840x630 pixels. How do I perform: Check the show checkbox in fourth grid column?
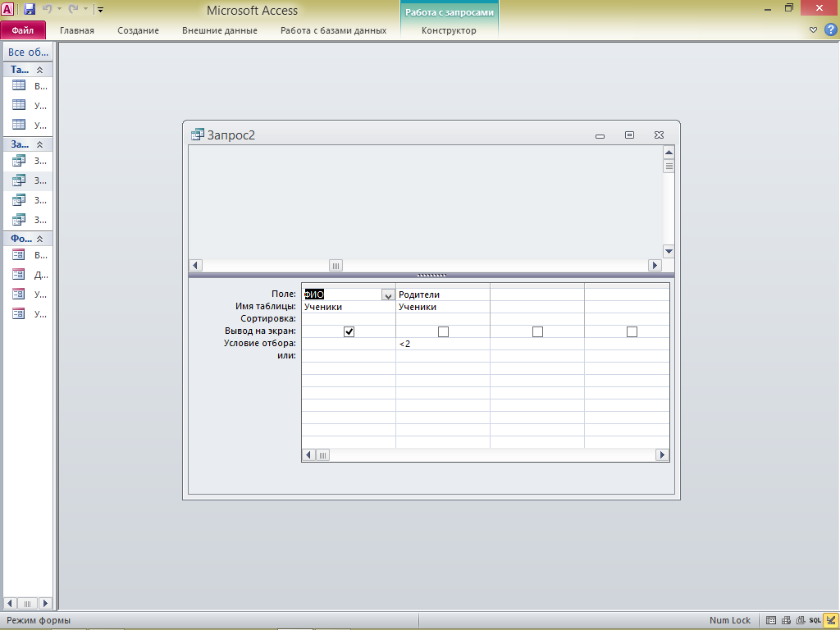point(632,331)
